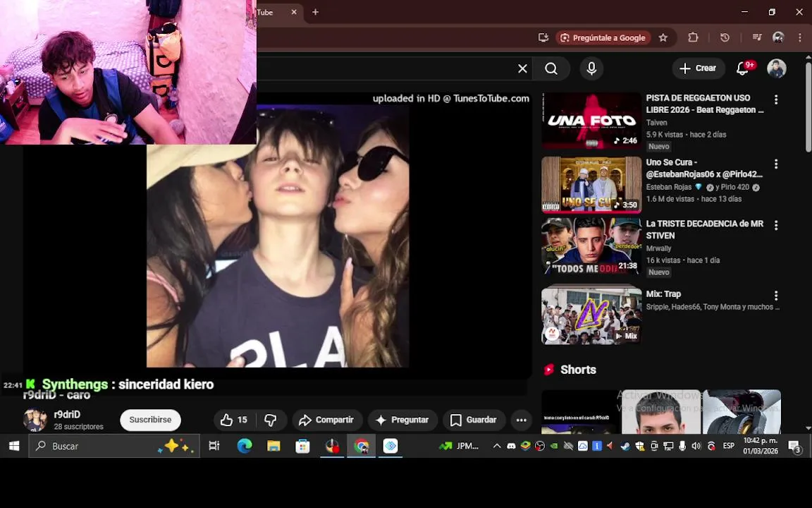The width and height of the screenshot is (812, 508).
Task: Close the YouTube browser tab
Action: coord(294,12)
